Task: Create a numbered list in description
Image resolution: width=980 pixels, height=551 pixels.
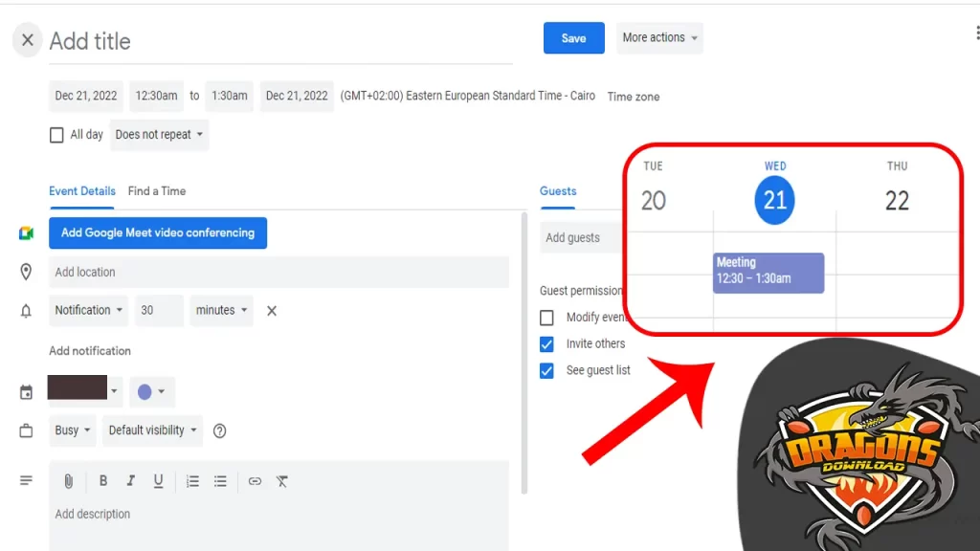Action: (x=192, y=481)
